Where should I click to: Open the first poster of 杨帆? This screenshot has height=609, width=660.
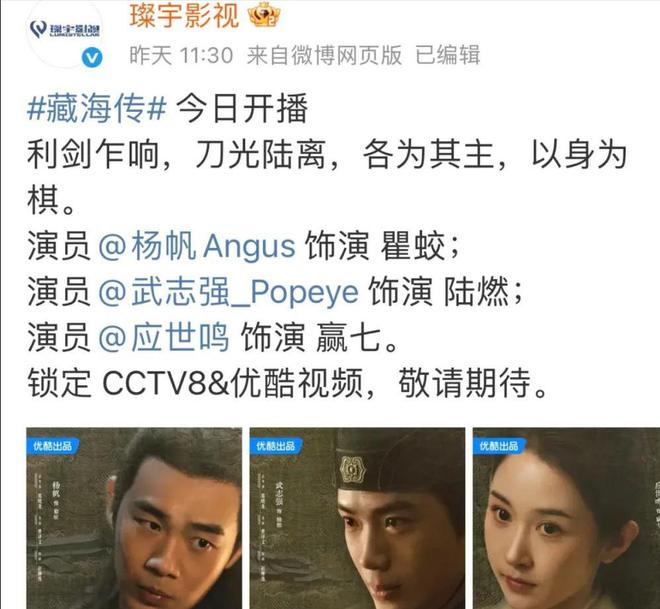click(x=134, y=518)
